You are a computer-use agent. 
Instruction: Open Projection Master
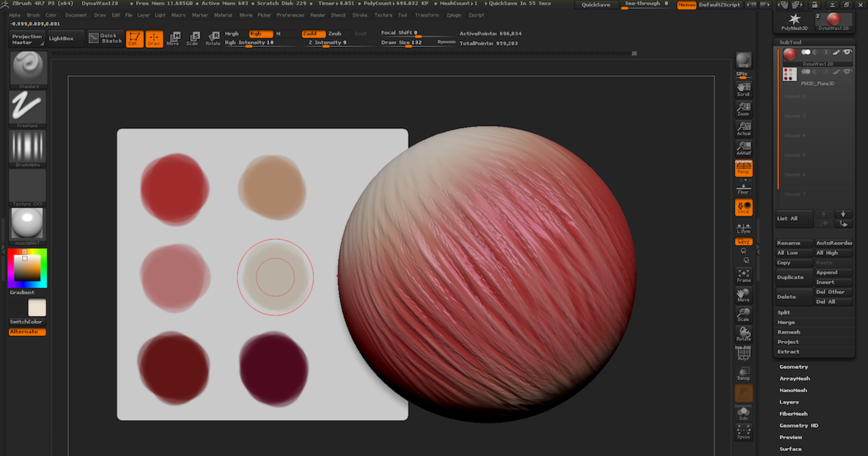(x=27, y=39)
